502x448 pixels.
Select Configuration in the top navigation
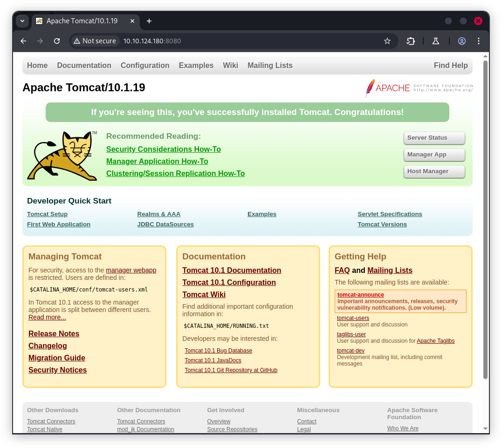pos(145,66)
